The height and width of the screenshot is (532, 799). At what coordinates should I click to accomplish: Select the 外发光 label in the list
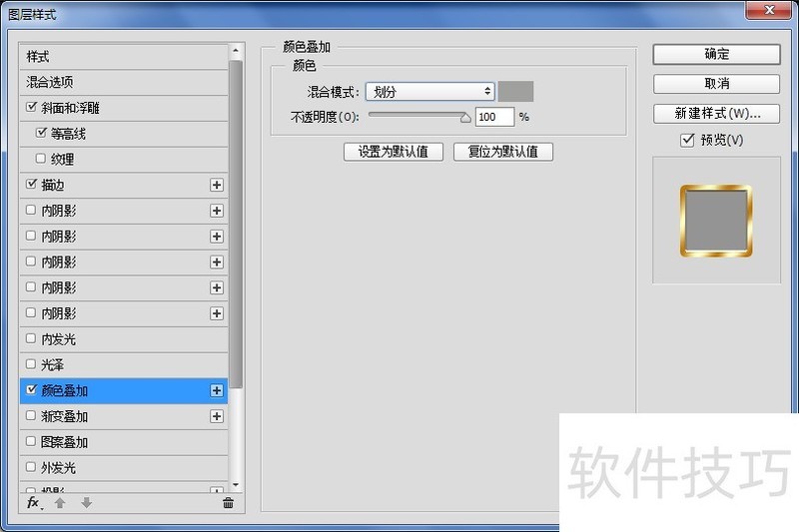(58, 468)
